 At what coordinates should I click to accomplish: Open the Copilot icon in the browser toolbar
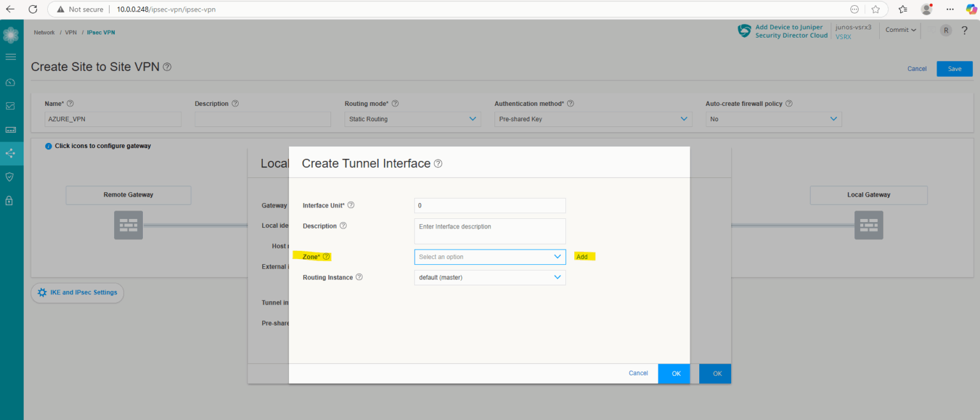click(x=973, y=10)
